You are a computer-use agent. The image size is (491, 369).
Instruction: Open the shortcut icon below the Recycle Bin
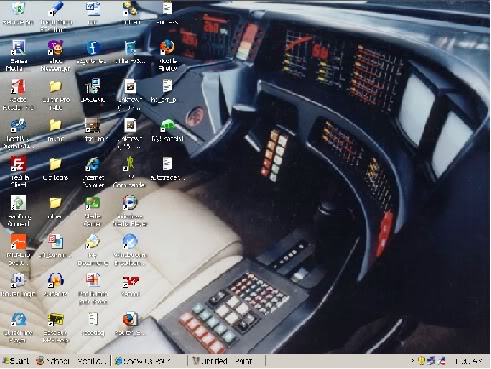point(18,48)
